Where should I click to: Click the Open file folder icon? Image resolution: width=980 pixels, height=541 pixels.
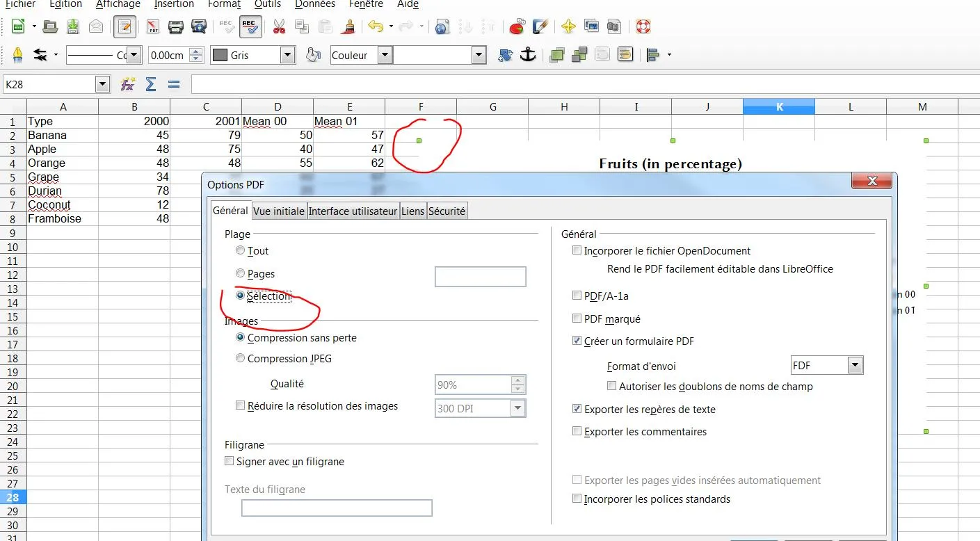pyautogui.click(x=50, y=27)
